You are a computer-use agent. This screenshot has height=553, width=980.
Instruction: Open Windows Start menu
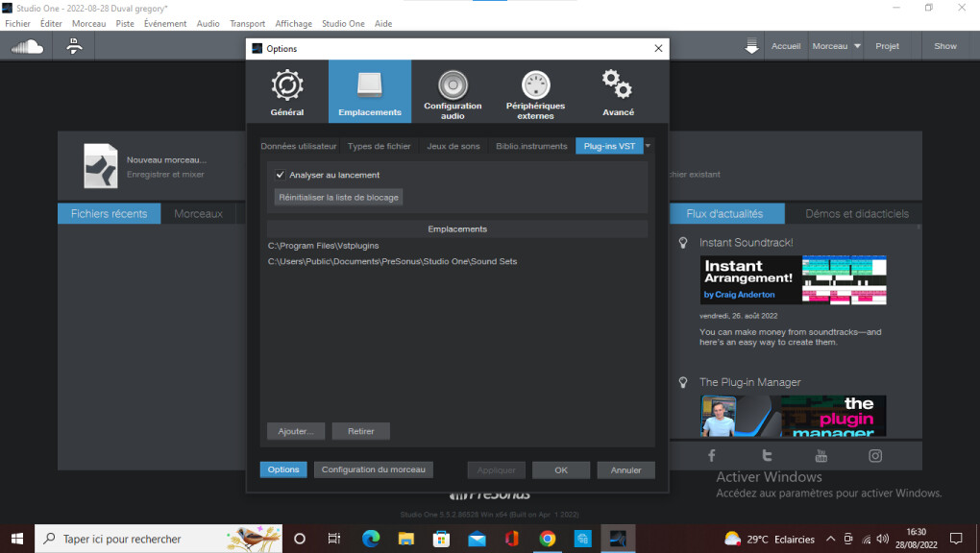click(x=17, y=539)
